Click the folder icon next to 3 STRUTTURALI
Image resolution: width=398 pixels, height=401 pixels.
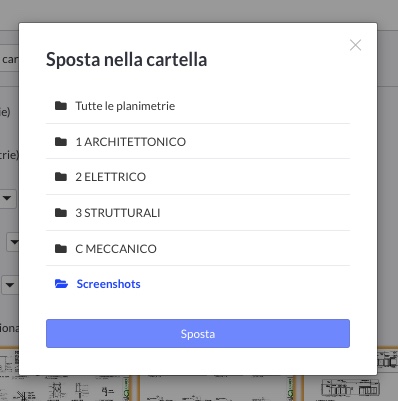tap(61, 212)
